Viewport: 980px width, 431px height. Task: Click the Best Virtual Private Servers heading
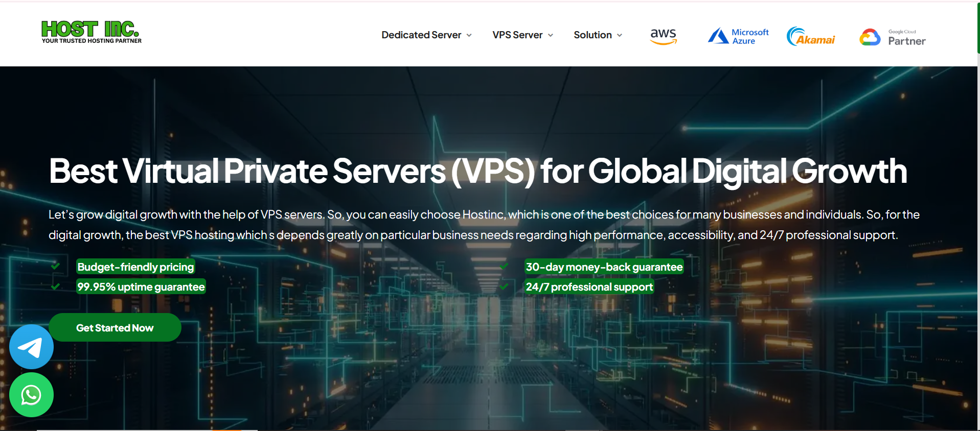478,171
